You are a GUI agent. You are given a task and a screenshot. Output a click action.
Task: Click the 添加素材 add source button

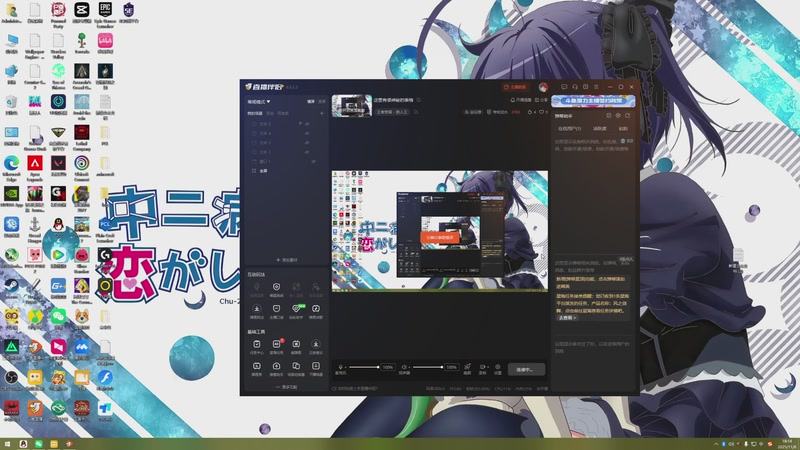[x=287, y=260]
